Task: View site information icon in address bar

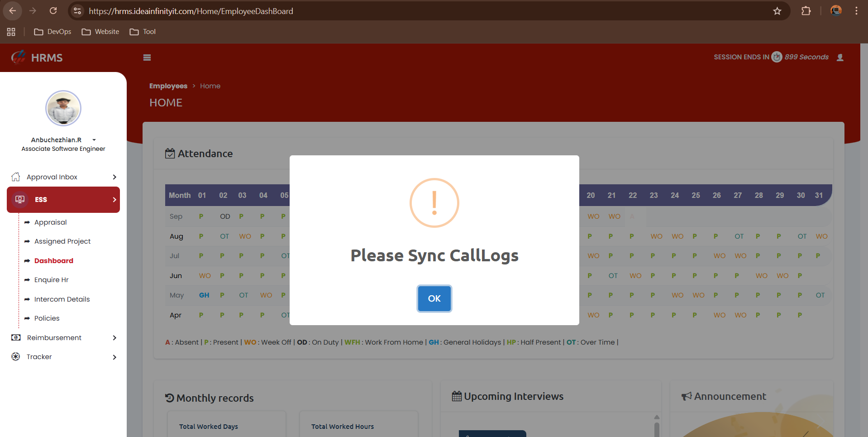Action: coord(77,11)
